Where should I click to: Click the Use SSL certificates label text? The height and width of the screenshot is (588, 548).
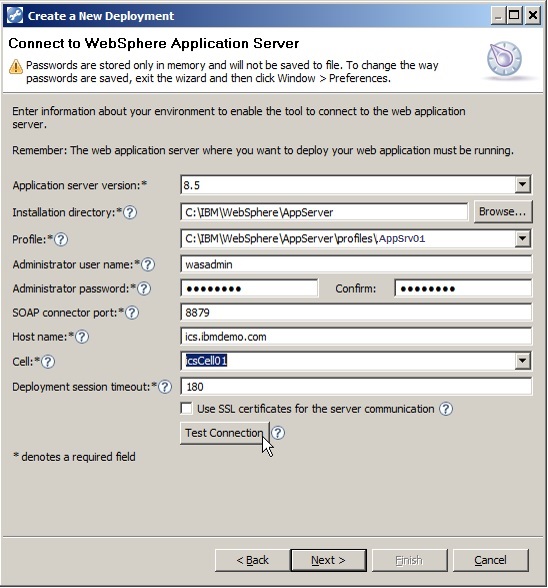pyautogui.click(x=315, y=409)
